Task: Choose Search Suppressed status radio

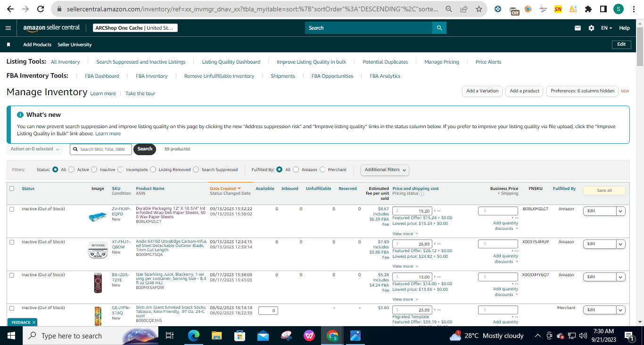Action: [x=196, y=170]
